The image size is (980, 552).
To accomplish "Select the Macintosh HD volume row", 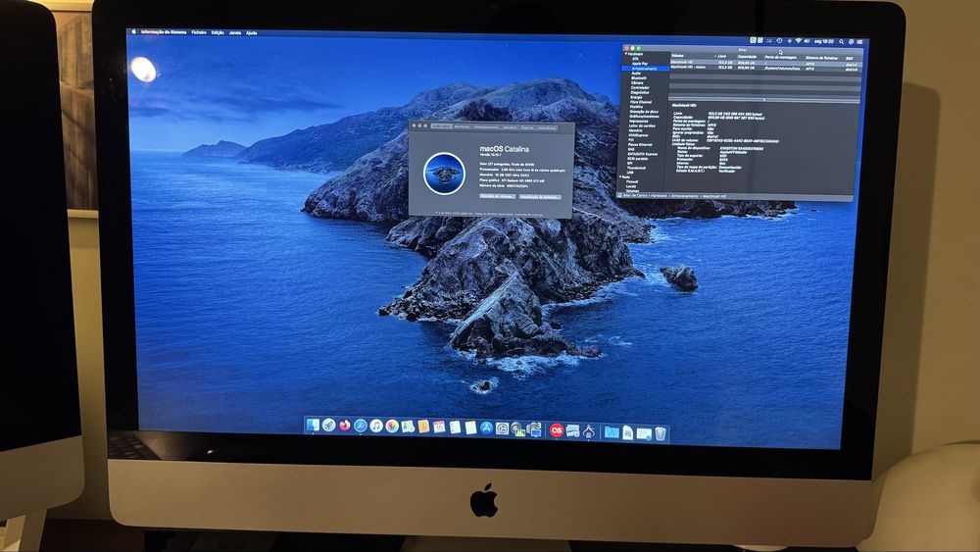I will pos(766,63).
